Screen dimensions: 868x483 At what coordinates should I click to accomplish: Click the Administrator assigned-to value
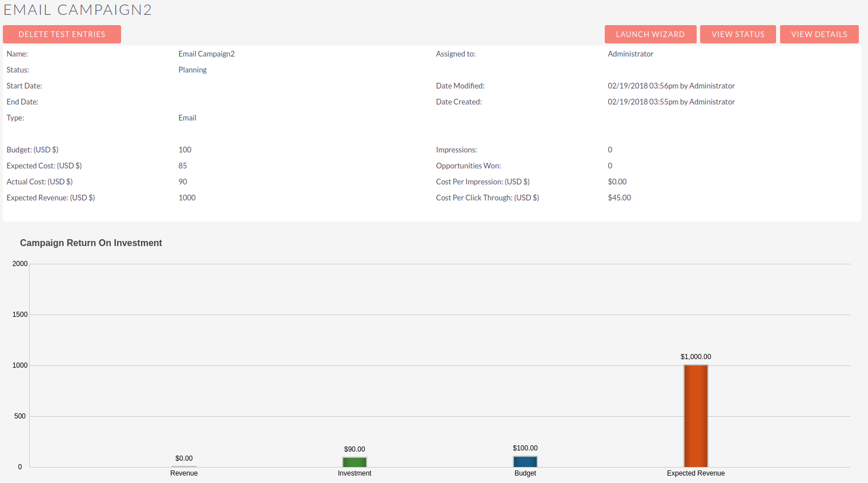[630, 54]
